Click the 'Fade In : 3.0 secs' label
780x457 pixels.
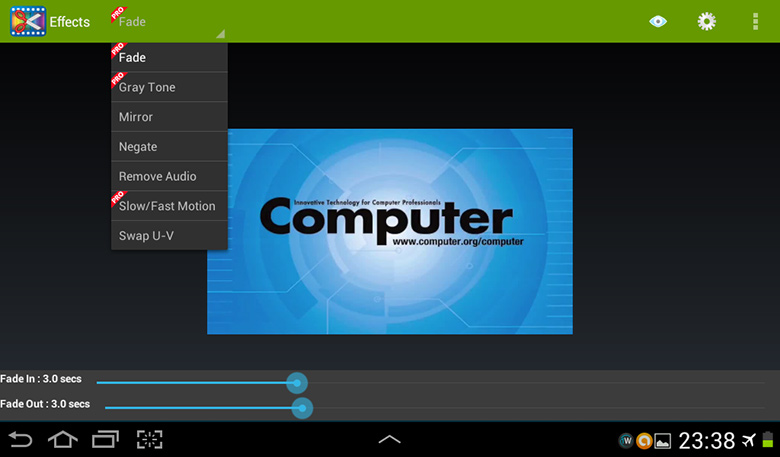click(x=41, y=379)
